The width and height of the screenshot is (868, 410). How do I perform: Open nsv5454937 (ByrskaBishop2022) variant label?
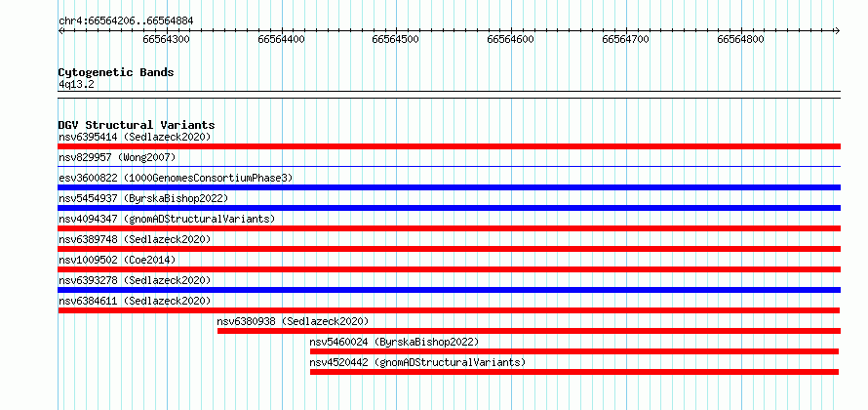[143, 198]
